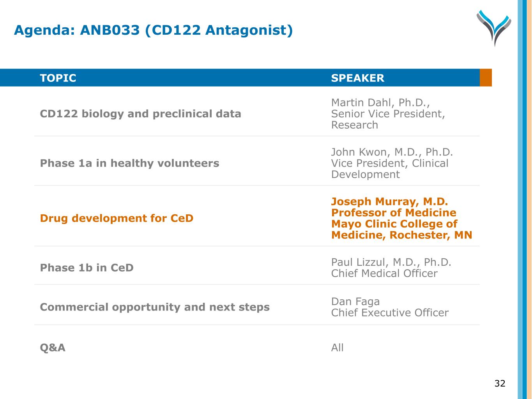
Task: Click 'Phase 1b in CeD' topic
Action: [x=87, y=268]
